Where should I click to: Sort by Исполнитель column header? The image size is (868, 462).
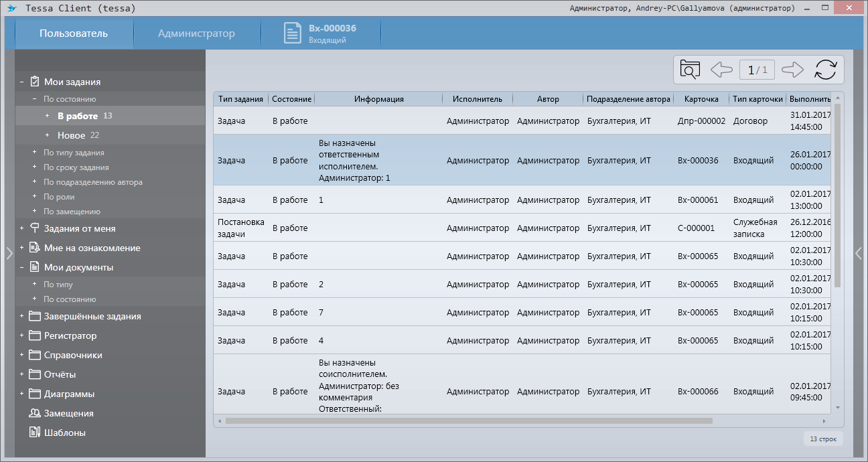tap(478, 99)
